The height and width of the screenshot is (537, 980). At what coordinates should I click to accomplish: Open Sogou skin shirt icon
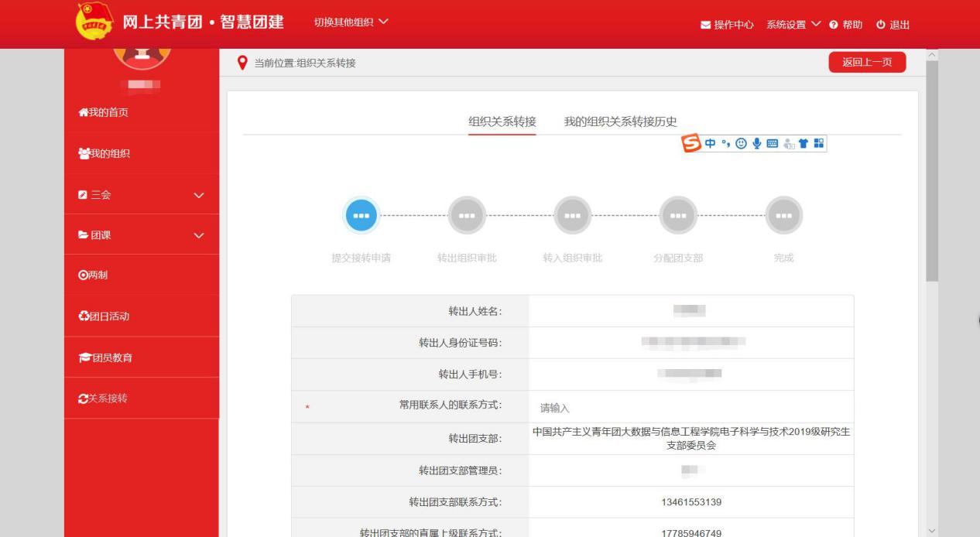804,144
